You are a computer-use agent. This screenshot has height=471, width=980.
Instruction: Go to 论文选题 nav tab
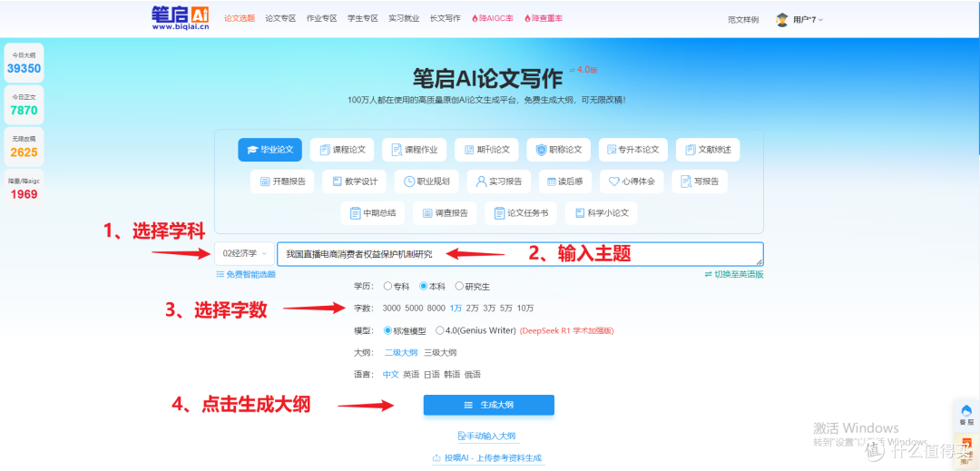point(240,19)
